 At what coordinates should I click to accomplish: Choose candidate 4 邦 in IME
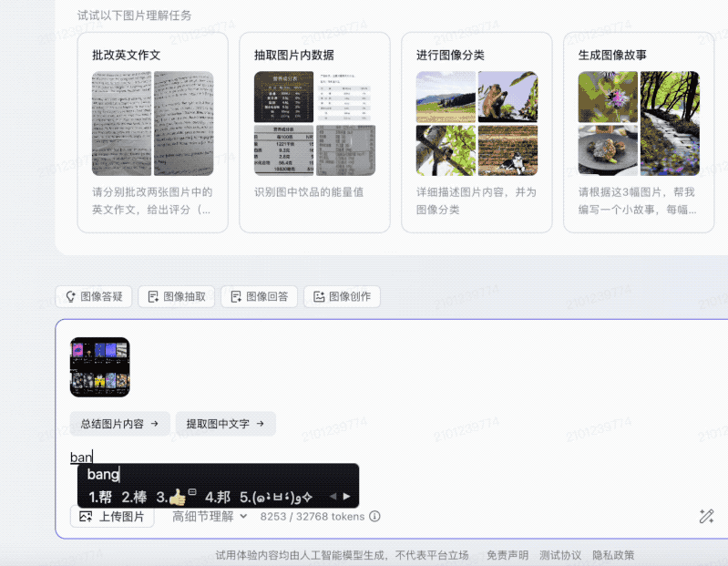(218, 498)
